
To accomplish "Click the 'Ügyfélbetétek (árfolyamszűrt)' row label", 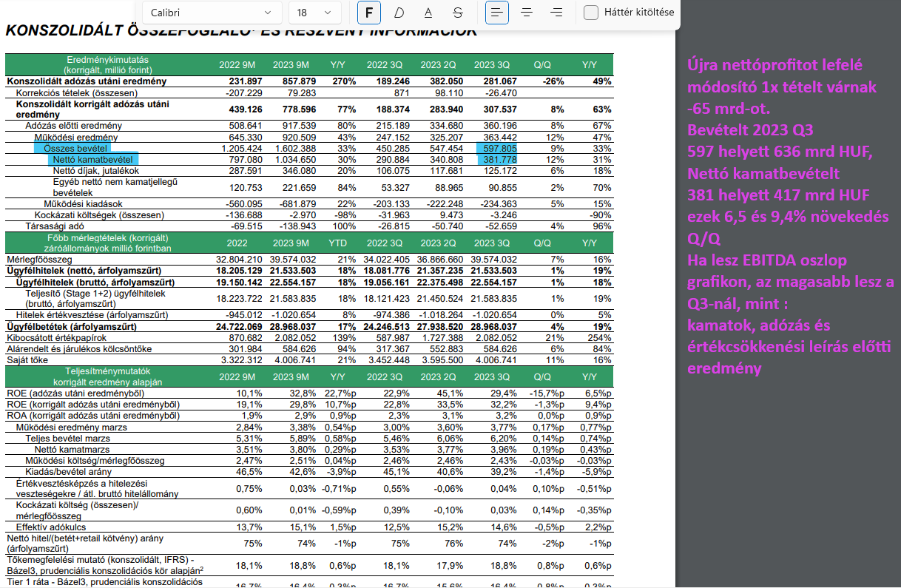I will (x=72, y=326).
